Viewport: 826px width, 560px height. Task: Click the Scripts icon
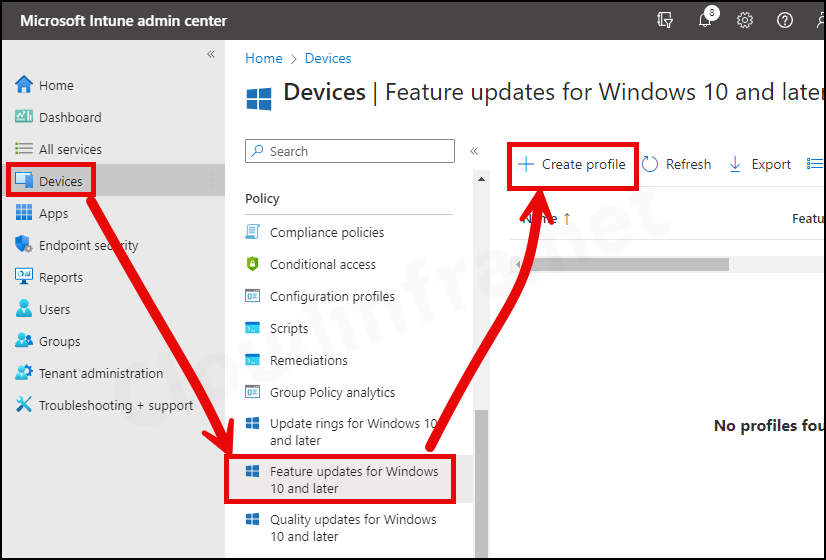tap(252, 328)
